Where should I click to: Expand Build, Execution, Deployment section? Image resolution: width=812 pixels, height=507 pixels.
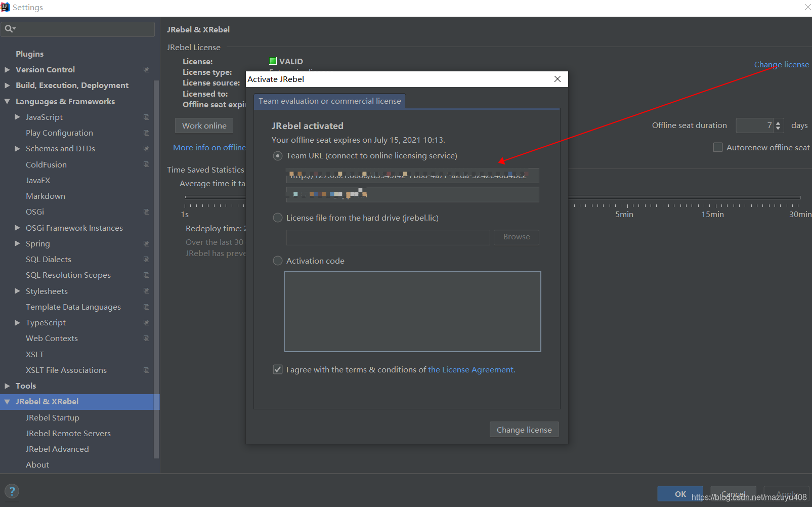pos(7,85)
